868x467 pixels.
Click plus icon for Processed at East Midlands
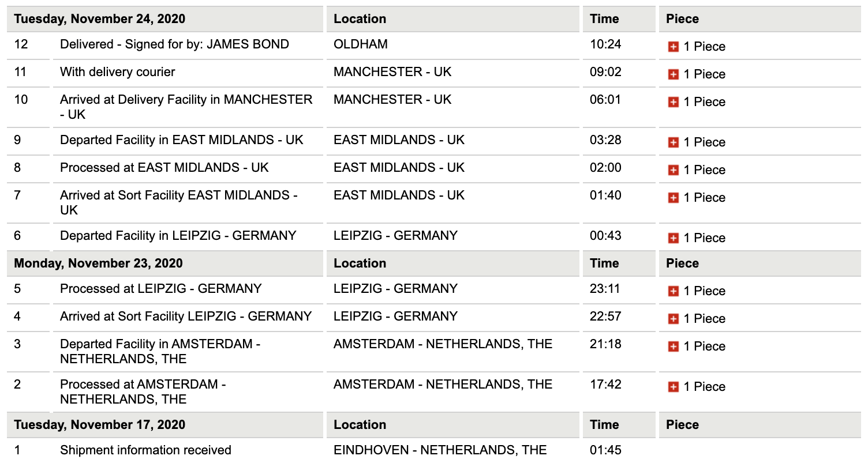click(x=673, y=170)
